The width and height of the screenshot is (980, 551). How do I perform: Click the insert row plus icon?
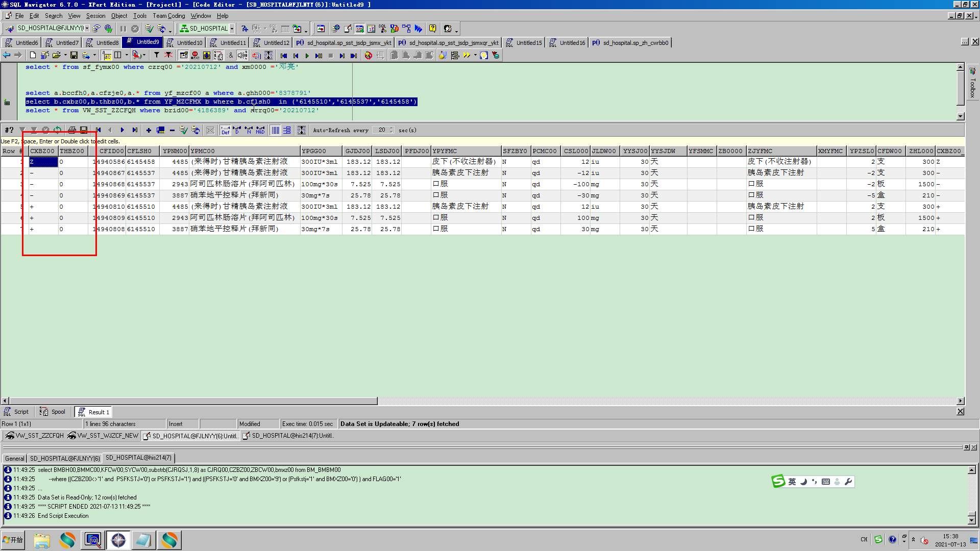coord(148,130)
